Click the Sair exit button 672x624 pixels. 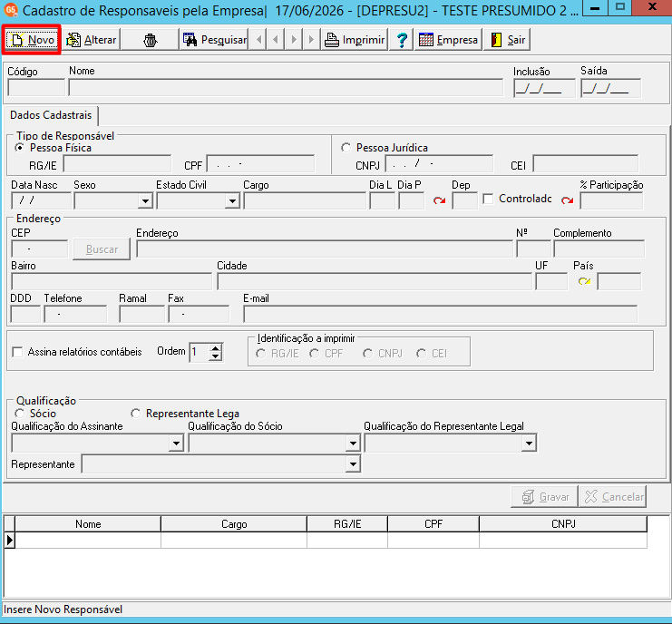click(x=507, y=40)
